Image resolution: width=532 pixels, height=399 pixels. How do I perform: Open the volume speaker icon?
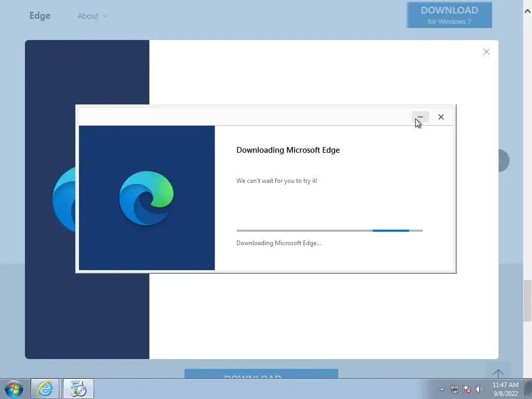[x=480, y=390]
